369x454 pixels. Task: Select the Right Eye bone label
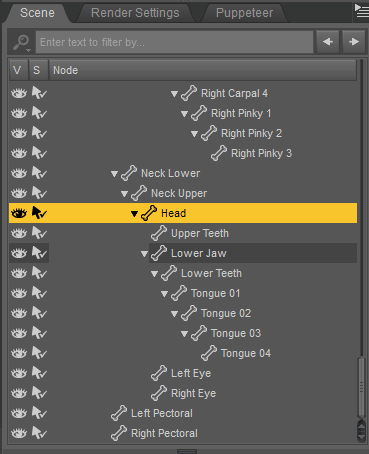click(193, 393)
